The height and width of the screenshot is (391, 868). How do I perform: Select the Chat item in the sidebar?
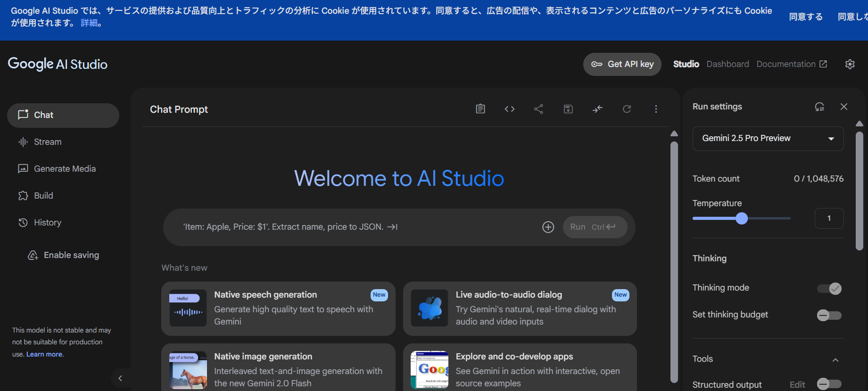(x=63, y=116)
